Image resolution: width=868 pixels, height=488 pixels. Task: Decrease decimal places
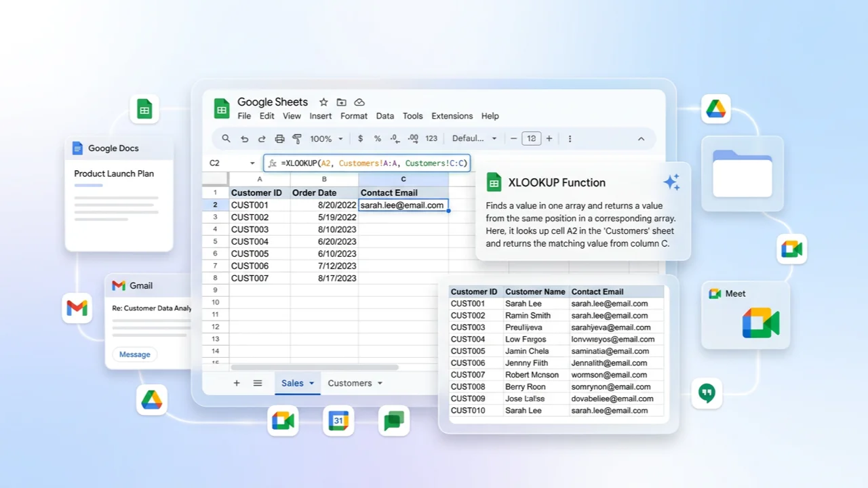(395, 138)
